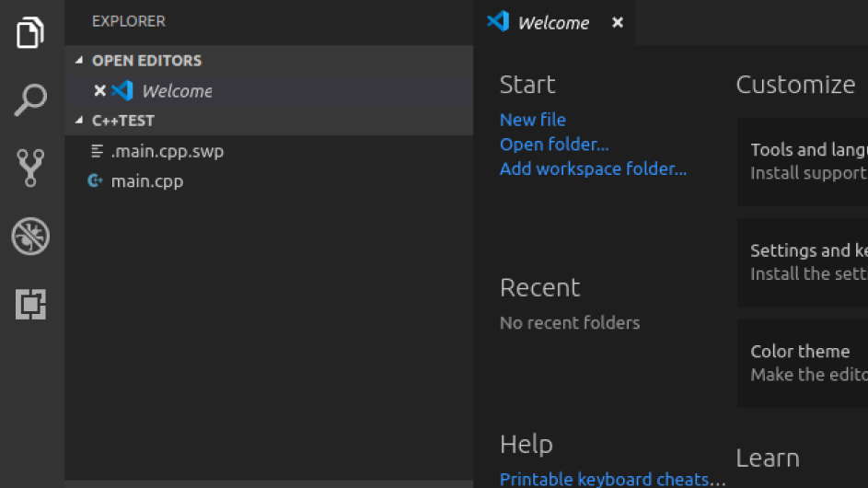The width and height of the screenshot is (868, 488).
Task: Open the Search view icon
Action: point(30,99)
